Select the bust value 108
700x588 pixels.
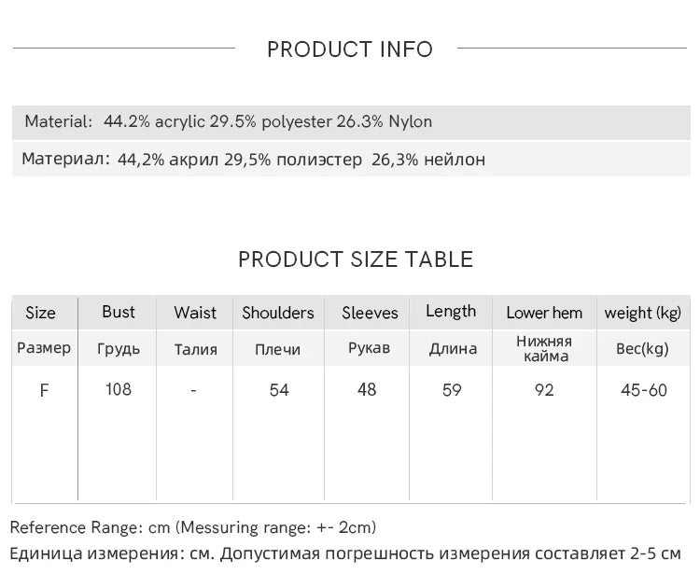click(119, 389)
